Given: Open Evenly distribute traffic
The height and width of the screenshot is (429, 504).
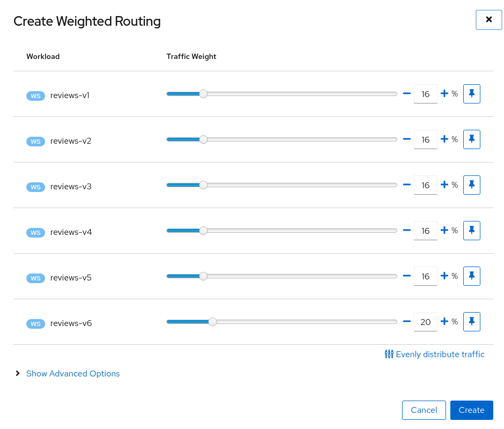Looking at the screenshot, I should 434,354.
